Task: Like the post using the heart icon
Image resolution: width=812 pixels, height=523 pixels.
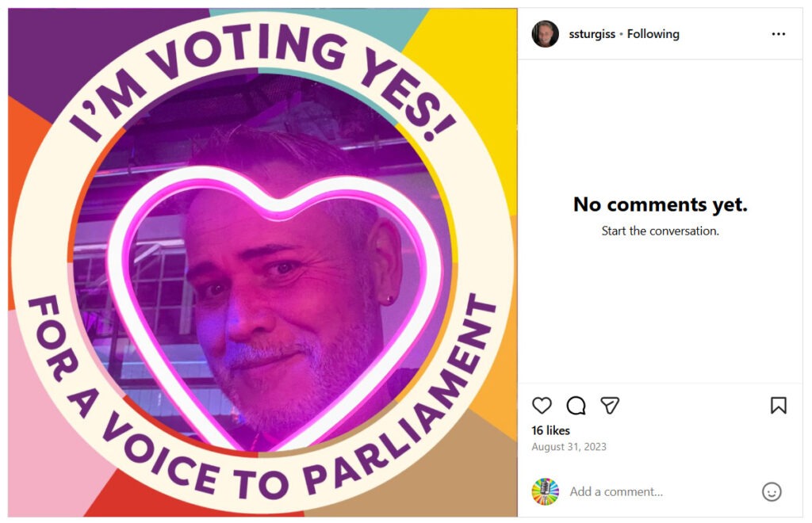Action: click(542, 406)
